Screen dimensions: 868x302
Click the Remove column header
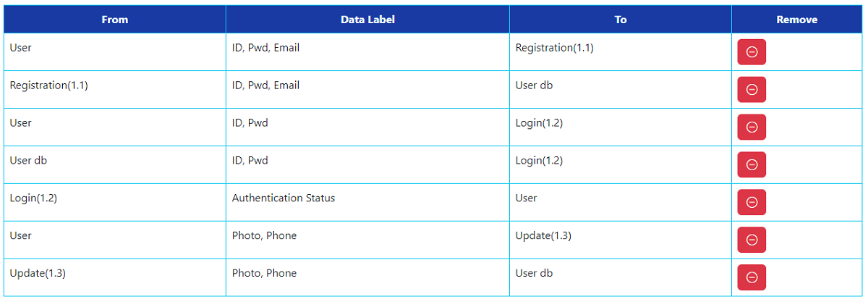tap(797, 20)
